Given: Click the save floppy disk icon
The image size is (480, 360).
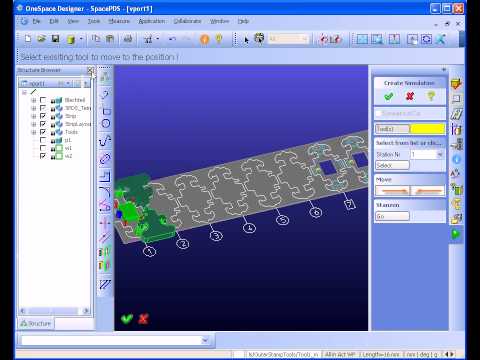Looking at the screenshot, I should point(55,39).
